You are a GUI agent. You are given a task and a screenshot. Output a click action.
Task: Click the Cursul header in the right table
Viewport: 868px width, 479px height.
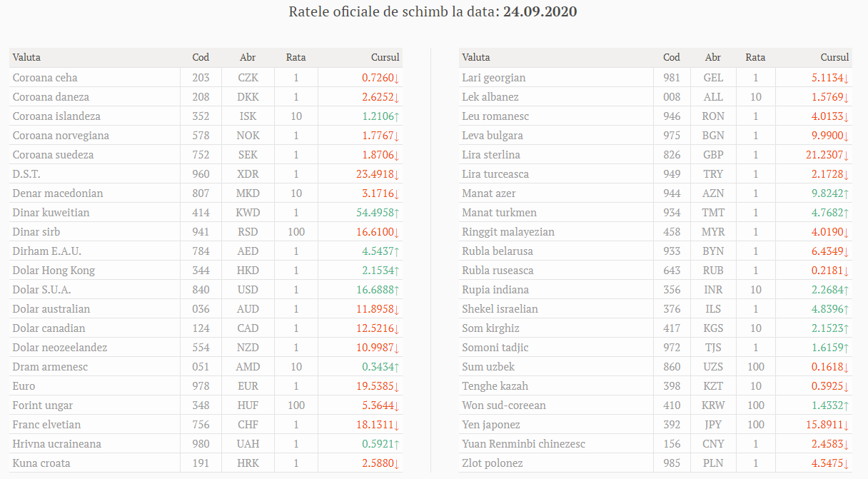click(834, 57)
